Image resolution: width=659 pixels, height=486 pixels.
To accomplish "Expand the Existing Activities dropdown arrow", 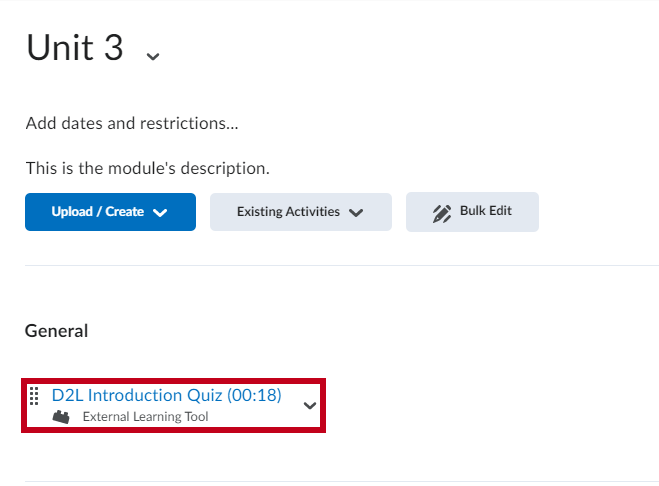I will [x=356, y=213].
